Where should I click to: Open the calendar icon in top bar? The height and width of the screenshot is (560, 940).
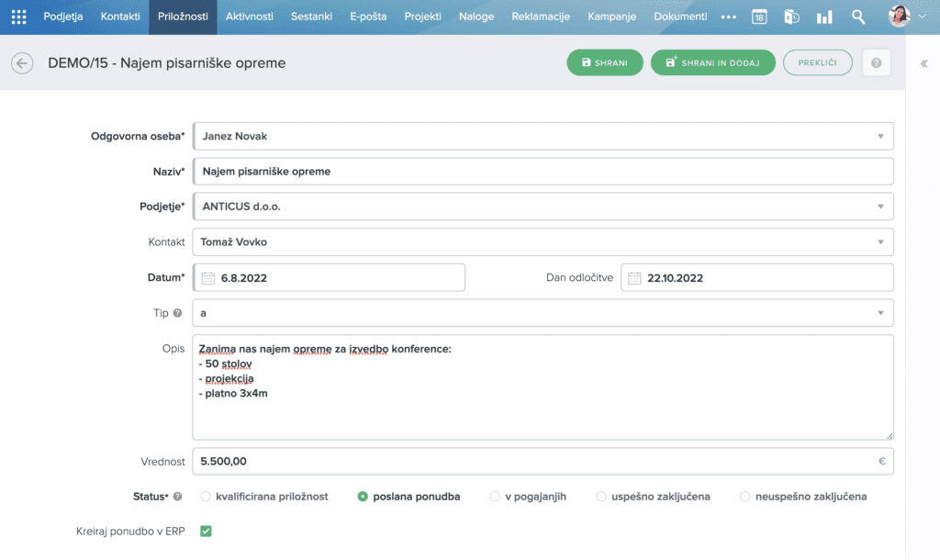(759, 17)
